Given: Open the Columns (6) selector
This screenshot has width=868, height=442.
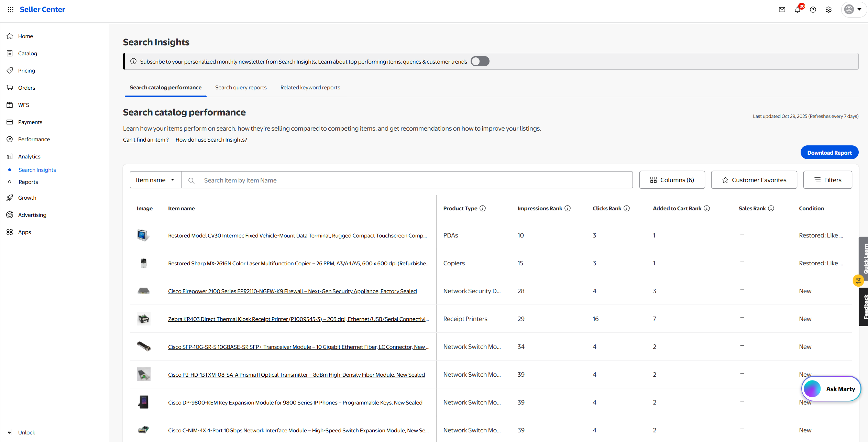Looking at the screenshot, I should (672, 180).
